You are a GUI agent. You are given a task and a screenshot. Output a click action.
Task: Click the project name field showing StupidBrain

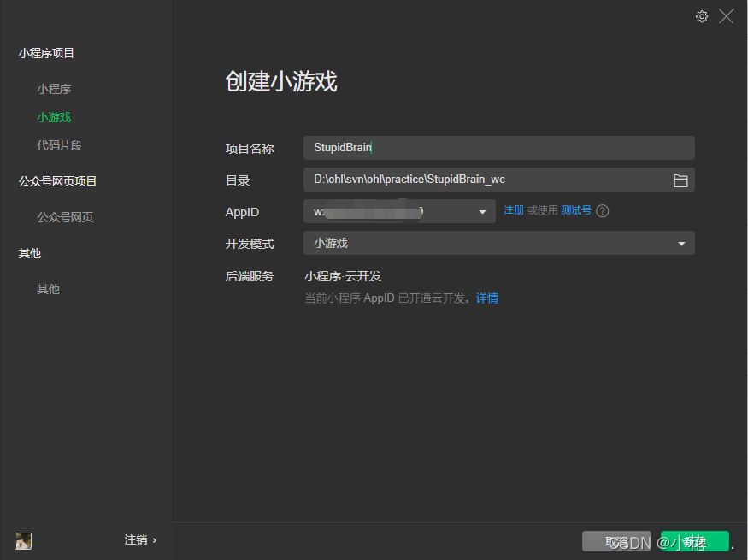499,147
